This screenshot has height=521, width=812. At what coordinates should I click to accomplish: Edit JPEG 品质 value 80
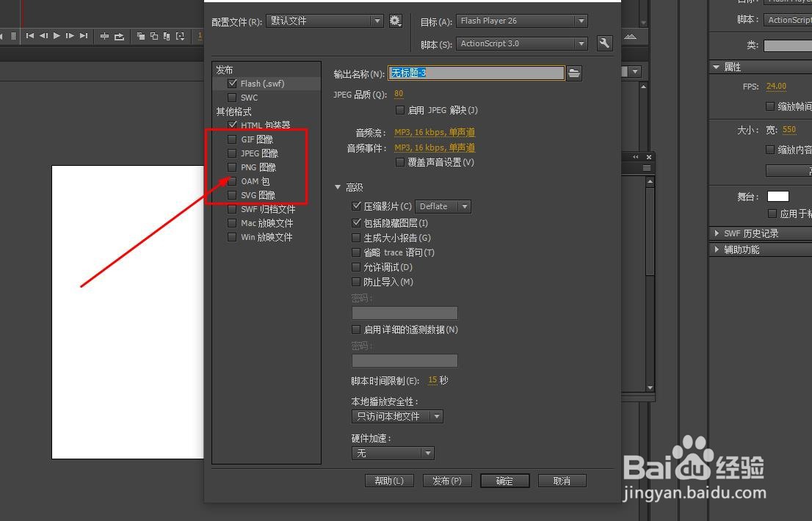coord(399,94)
